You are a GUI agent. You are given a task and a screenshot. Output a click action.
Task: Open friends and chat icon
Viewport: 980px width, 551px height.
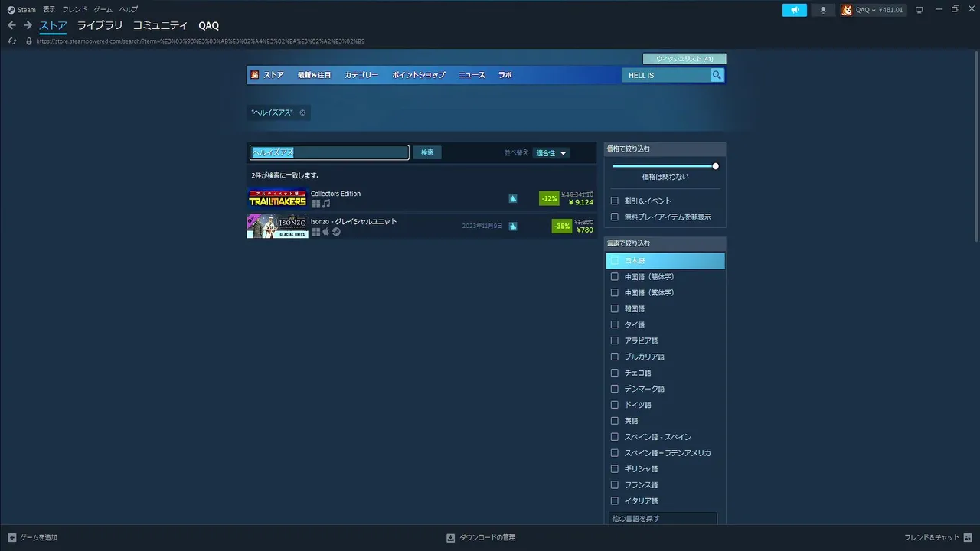pos(968,537)
